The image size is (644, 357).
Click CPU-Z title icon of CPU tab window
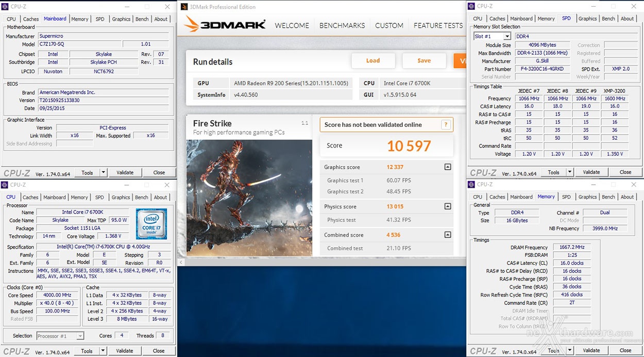point(5,185)
